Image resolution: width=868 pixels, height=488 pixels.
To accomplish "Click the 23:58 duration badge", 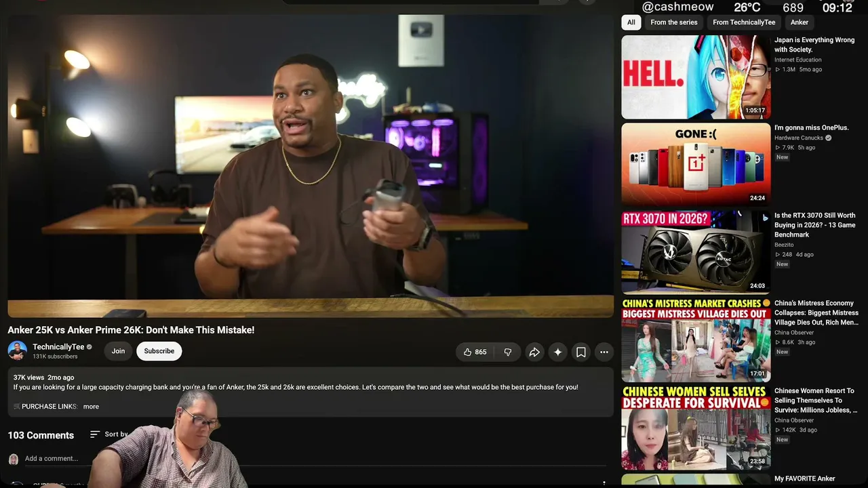I will click(x=757, y=462).
